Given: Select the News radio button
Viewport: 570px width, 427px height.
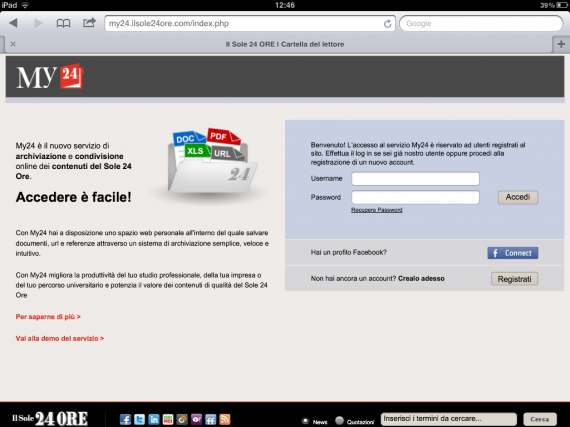Looking at the screenshot, I should (x=305, y=421).
